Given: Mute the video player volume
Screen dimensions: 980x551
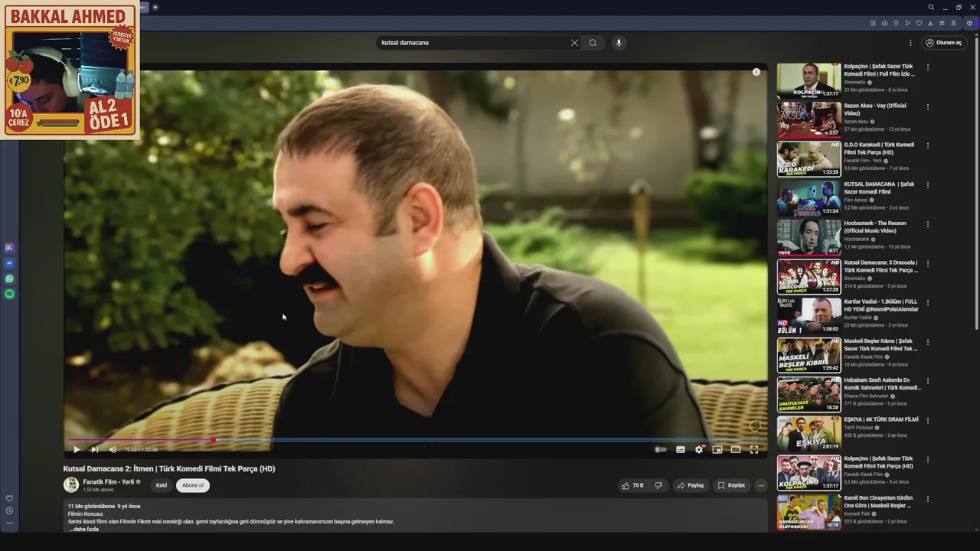Looking at the screenshot, I should point(113,450).
